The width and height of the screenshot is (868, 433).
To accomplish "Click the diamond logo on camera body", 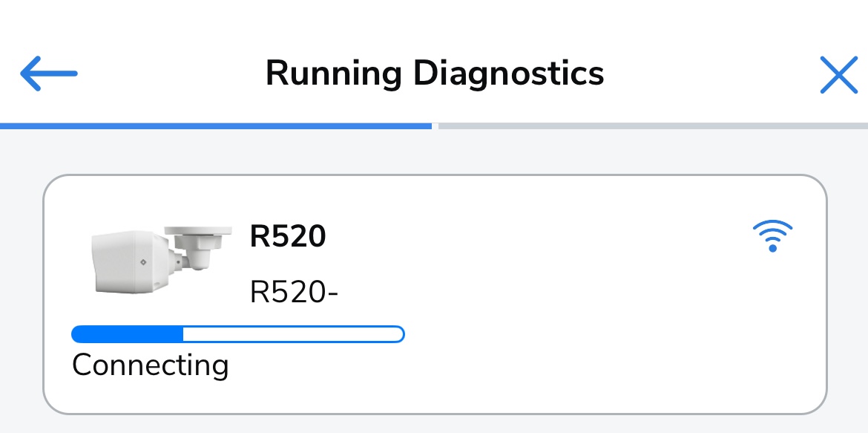I will [143, 261].
